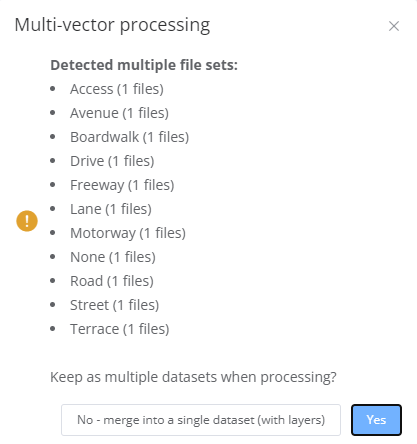The width and height of the screenshot is (417, 444).
Task: Select the Access (1 files) entry
Action: coord(117,89)
